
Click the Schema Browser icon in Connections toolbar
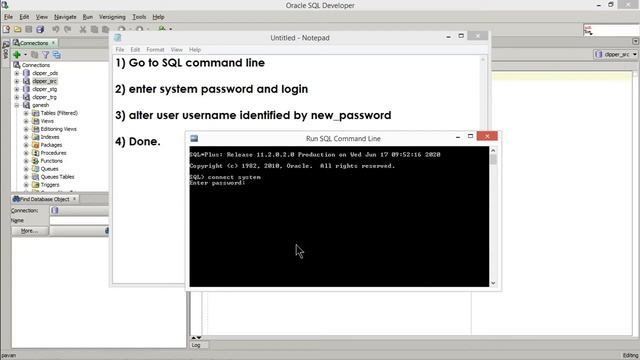(57, 55)
